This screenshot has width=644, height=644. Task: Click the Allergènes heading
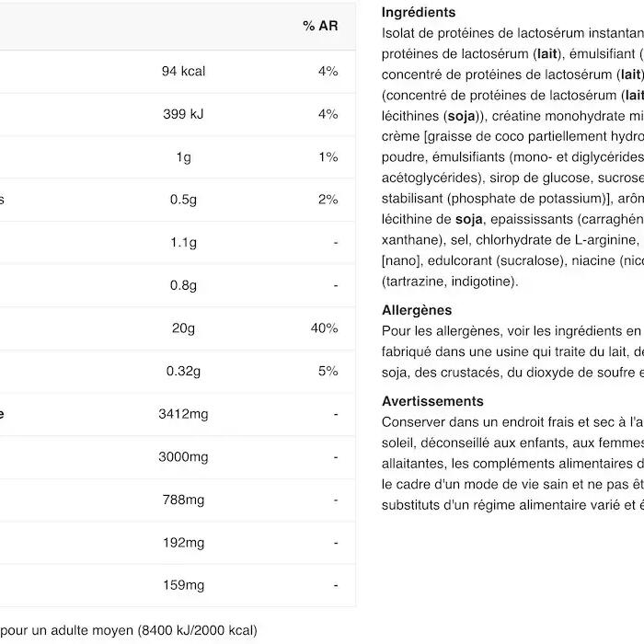coord(417,310)
